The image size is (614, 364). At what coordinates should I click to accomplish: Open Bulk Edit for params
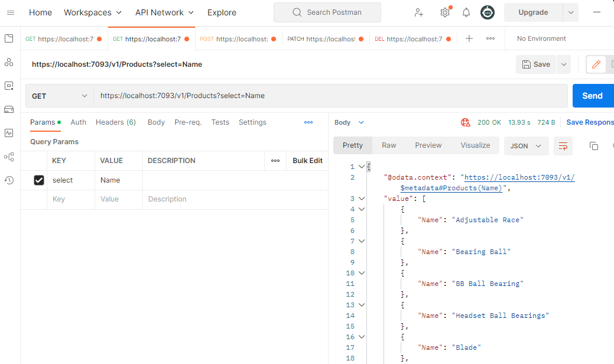pyautogui.click(x=307, y=161)
